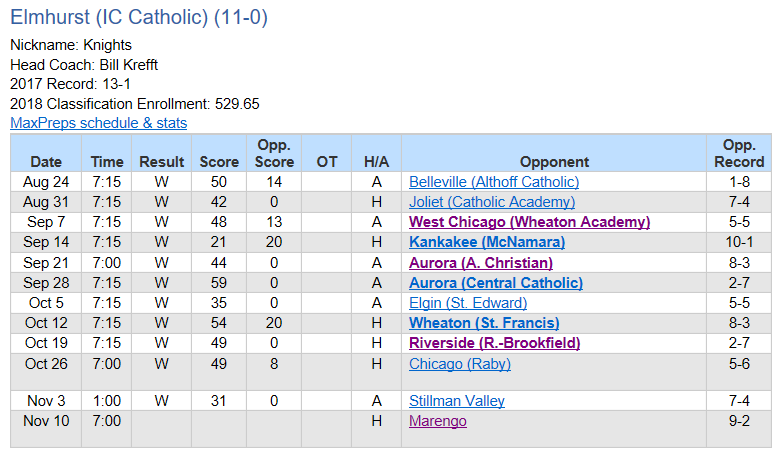The height and width of the screenshot is (455, 772).
Task: Open Wheaton (St. Francis) team link
Action: coord(484,323)
